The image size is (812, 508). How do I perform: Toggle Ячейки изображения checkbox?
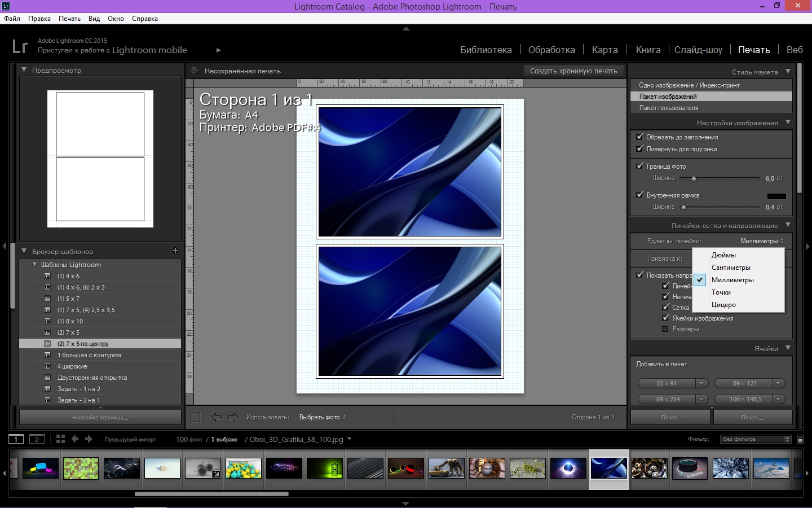pos(665,318)
